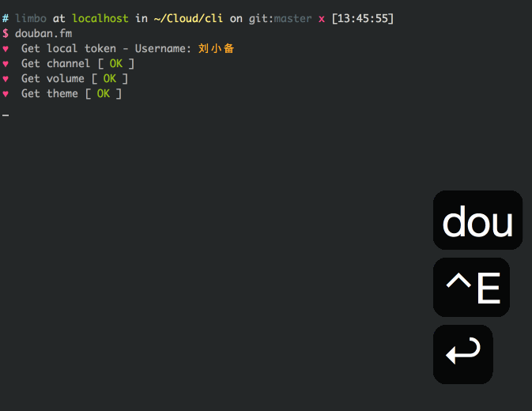Click the 'git:master' branch text
This screenshot has width=532, height=411.
281,19
